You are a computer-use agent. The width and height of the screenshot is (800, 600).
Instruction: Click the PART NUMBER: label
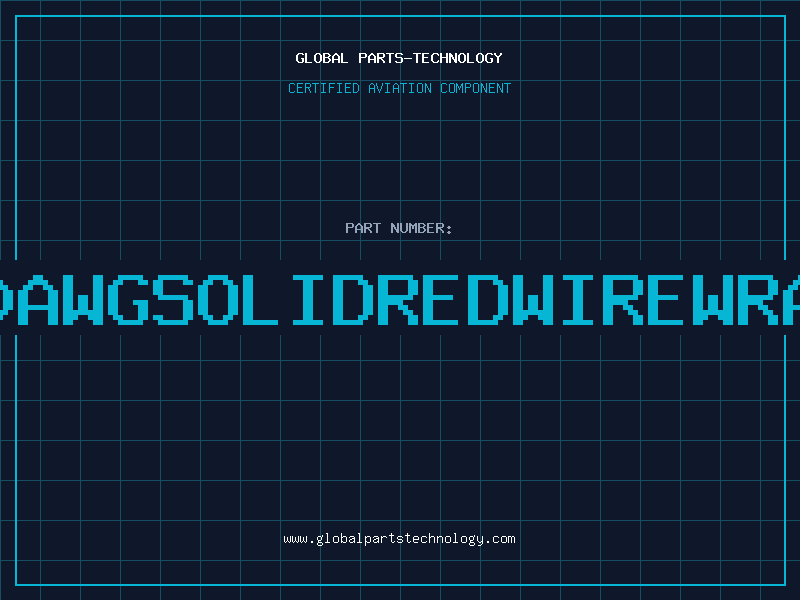pyautogui.click(x=399, y=228)
